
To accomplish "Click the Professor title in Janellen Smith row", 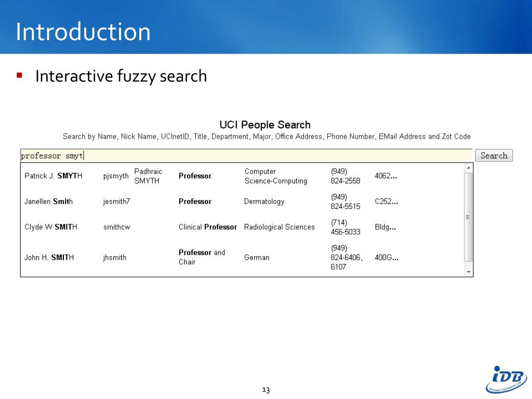I will tap(195, 202).
